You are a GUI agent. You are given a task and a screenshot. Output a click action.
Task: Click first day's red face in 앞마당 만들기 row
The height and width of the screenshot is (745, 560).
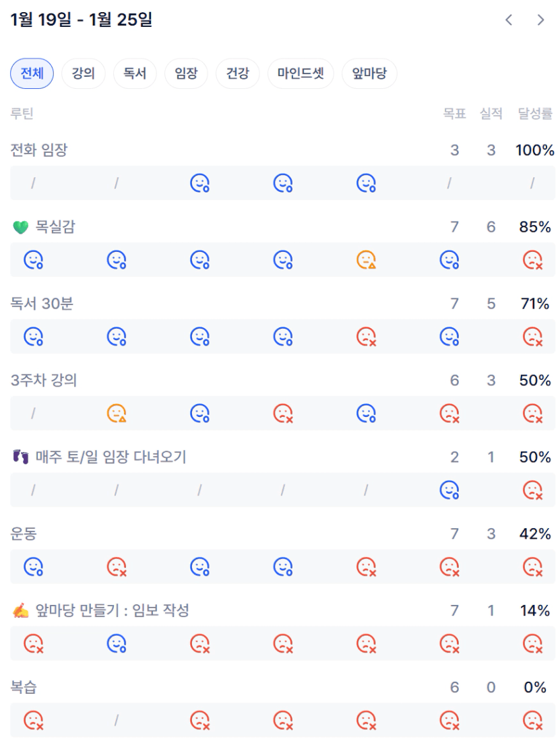pos(33,643)
